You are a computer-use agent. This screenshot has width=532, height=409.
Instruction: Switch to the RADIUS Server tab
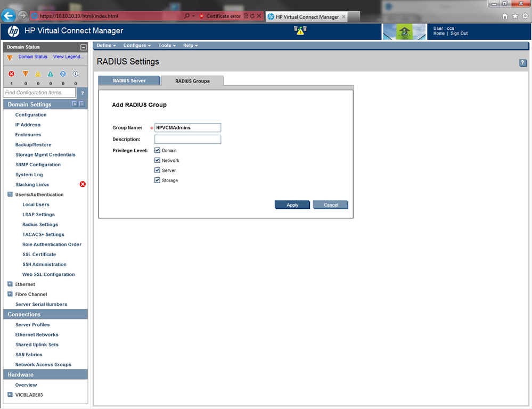coord(129,80)
